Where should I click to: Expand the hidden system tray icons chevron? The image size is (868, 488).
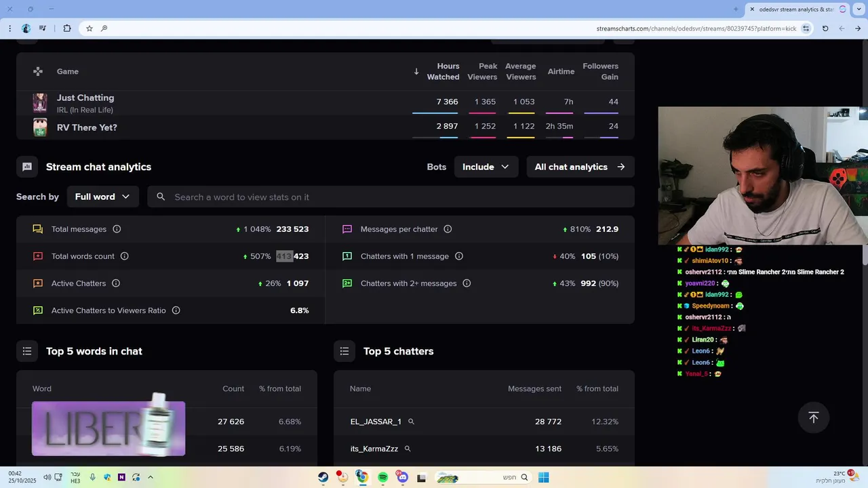(x=151, y=477)
